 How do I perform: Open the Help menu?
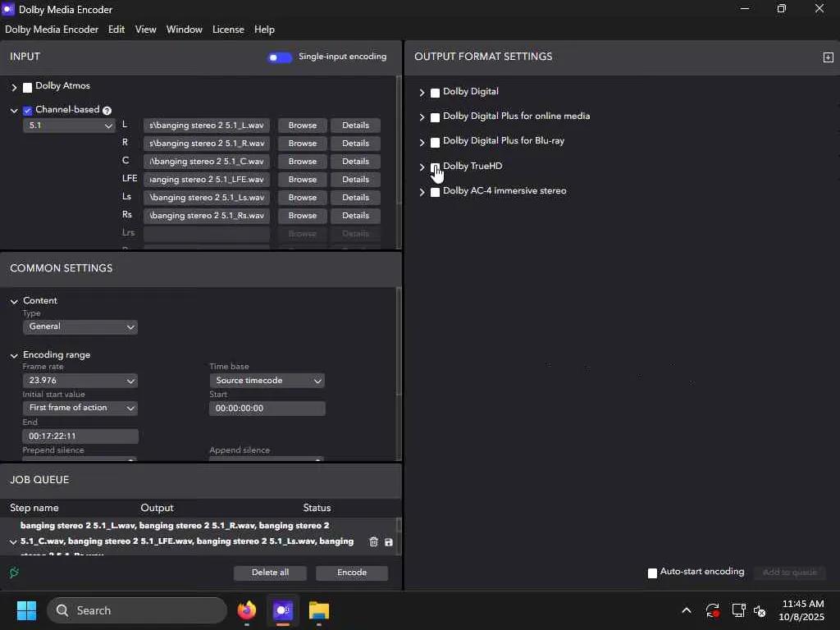click(264, 30)
